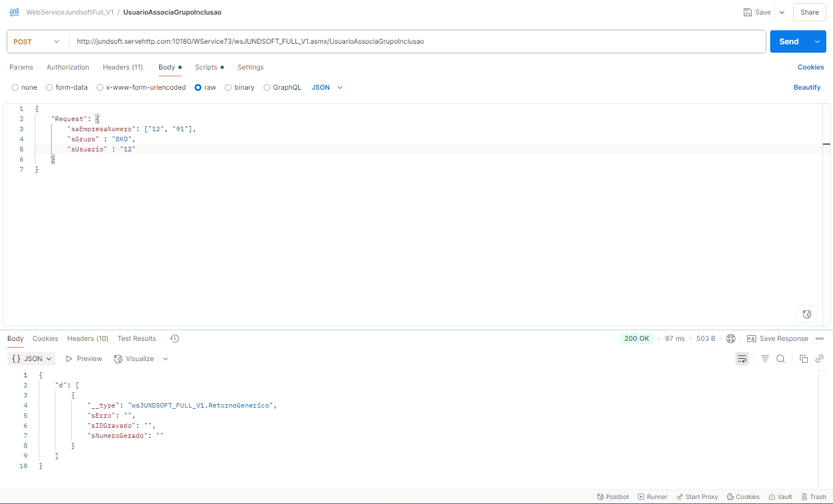Click the response history clock icon
The image size is (833, 504).
click(174, 339)
